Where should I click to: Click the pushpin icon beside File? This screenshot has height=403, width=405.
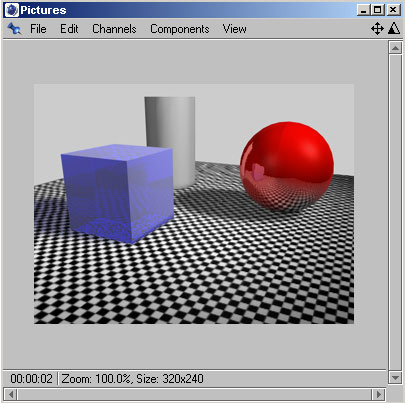[14, 29]
